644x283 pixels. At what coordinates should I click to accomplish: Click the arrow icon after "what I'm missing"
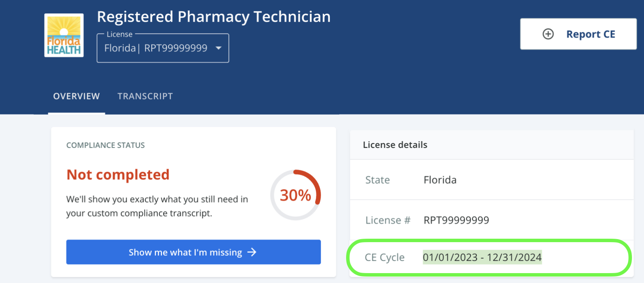252,252
